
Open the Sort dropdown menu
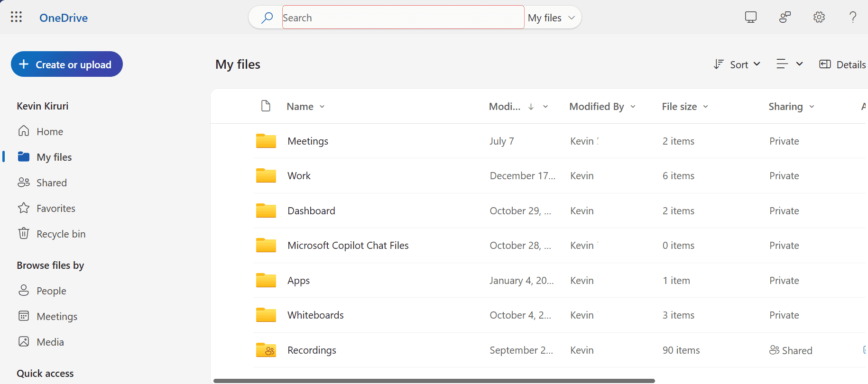pos(737,64)
